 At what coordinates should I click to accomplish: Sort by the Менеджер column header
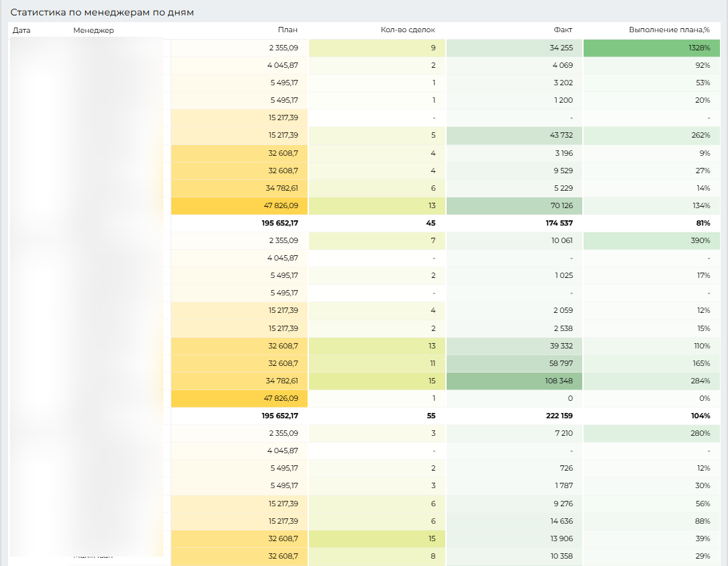[x=93, y=30]
